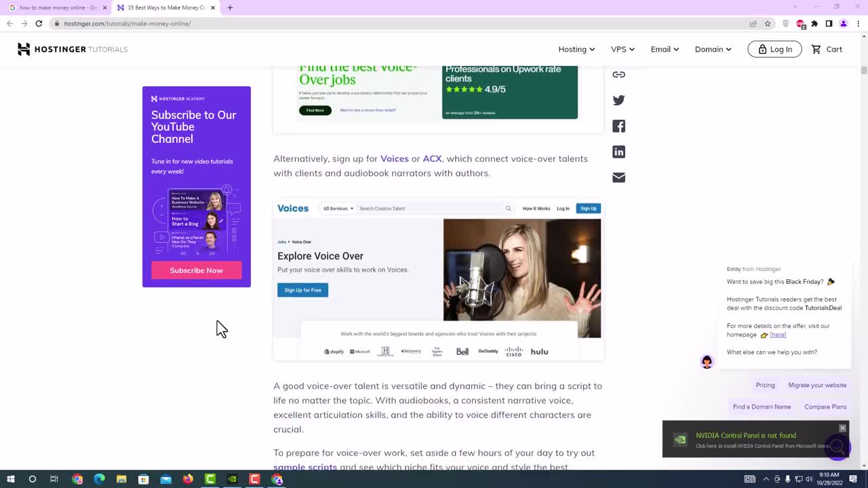Image resolution: width=868 pixels, height=488 pixels.
Task: Expand the Domain menu
Action: pyautogui.click(x=713, y=49)
